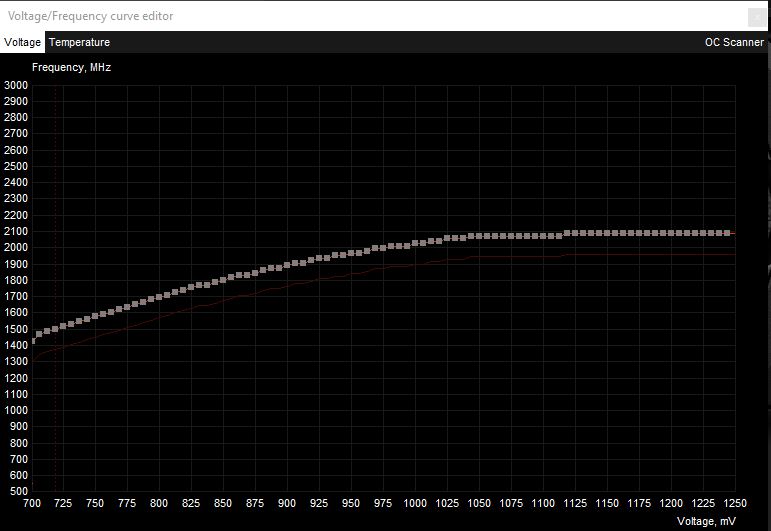Select the last curve point near 1250 mV
This screenshot has height=531, width=771.
[x=727, y=233]
